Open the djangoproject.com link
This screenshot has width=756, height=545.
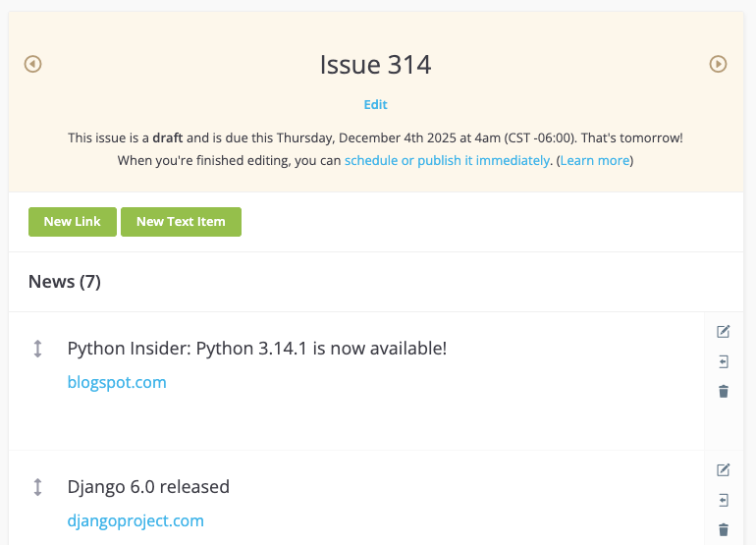[x=135, y=520]
